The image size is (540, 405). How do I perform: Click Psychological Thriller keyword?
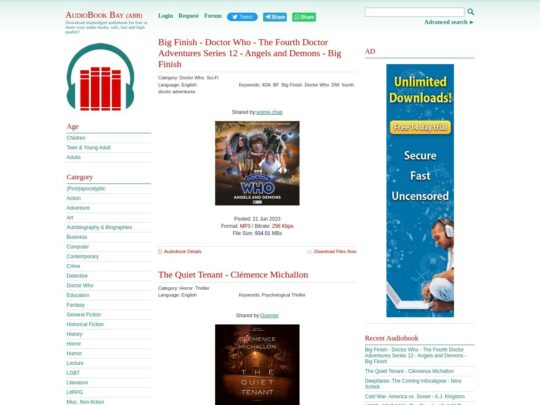283,295
